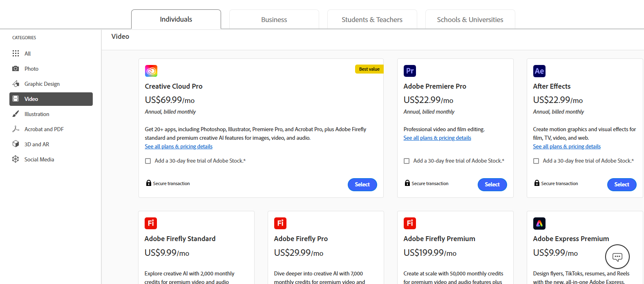Click the Adobe Firefly Standard Fi icon

151,224
